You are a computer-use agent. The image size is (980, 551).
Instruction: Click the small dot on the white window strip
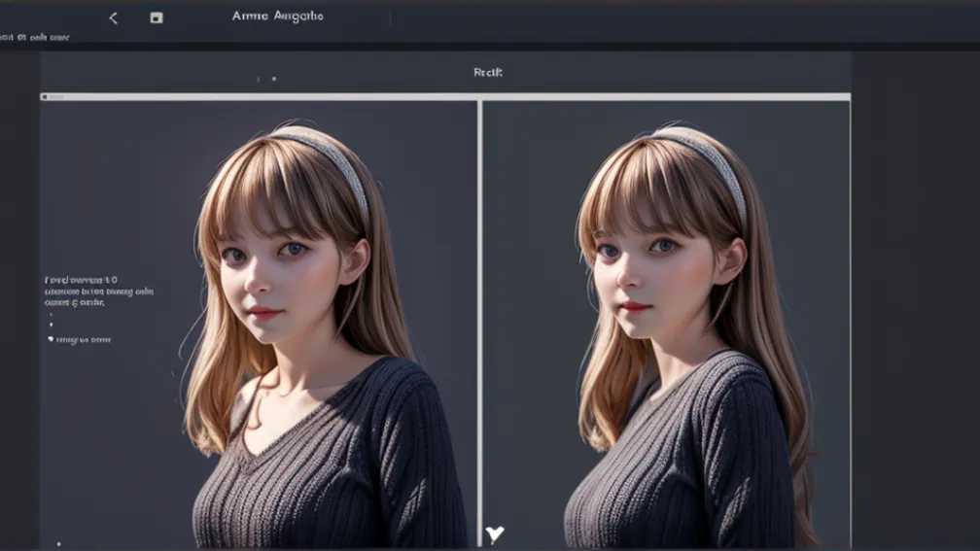[x=45, y=97]
